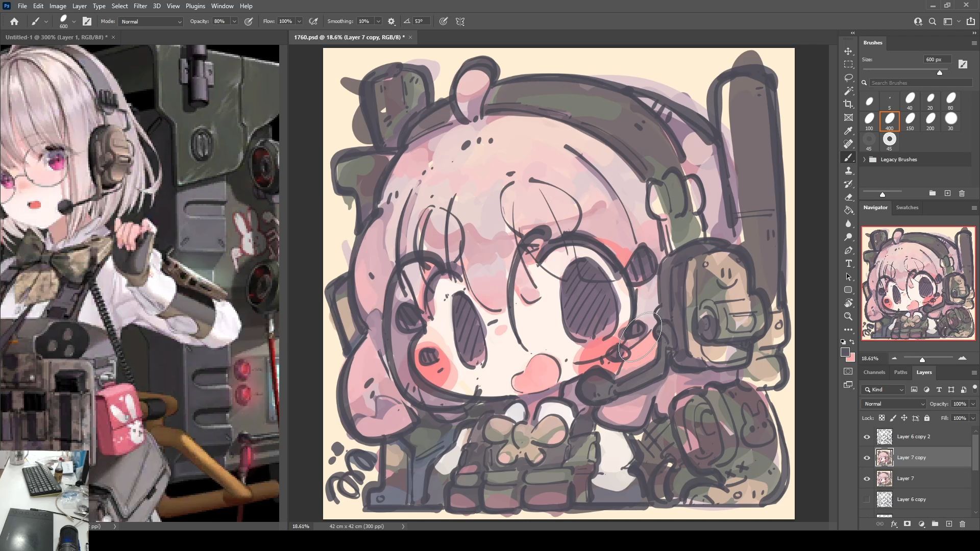This screenshot has height=551, width=980.
Task: Open the Flow value dropdown
Action: coord(299,21)
